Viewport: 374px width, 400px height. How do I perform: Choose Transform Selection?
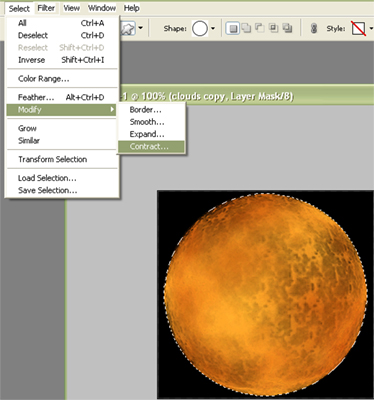click(x=62, y=159)
